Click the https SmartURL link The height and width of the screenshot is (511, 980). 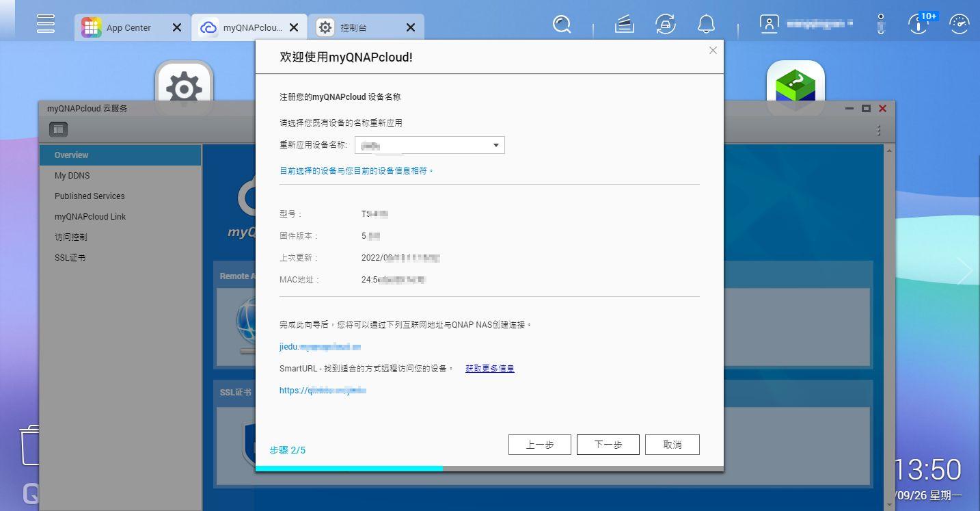[323, 391]
